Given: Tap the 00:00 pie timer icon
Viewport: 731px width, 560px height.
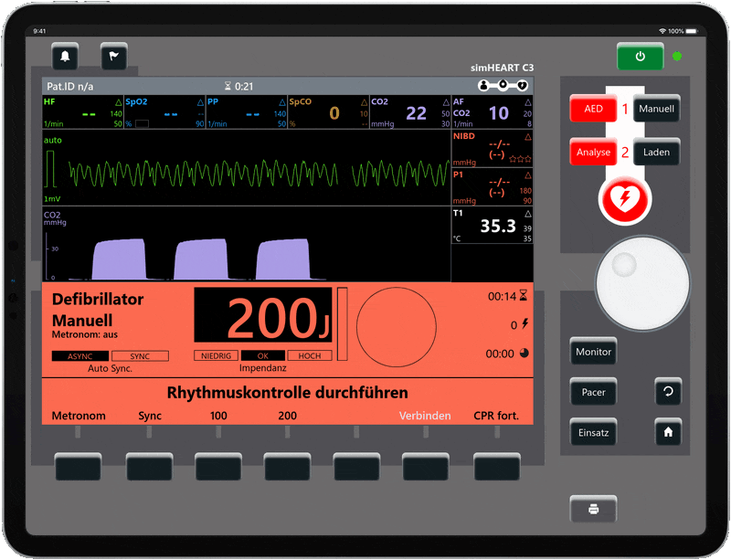Looking at the screenshot, I should (524, 353).
